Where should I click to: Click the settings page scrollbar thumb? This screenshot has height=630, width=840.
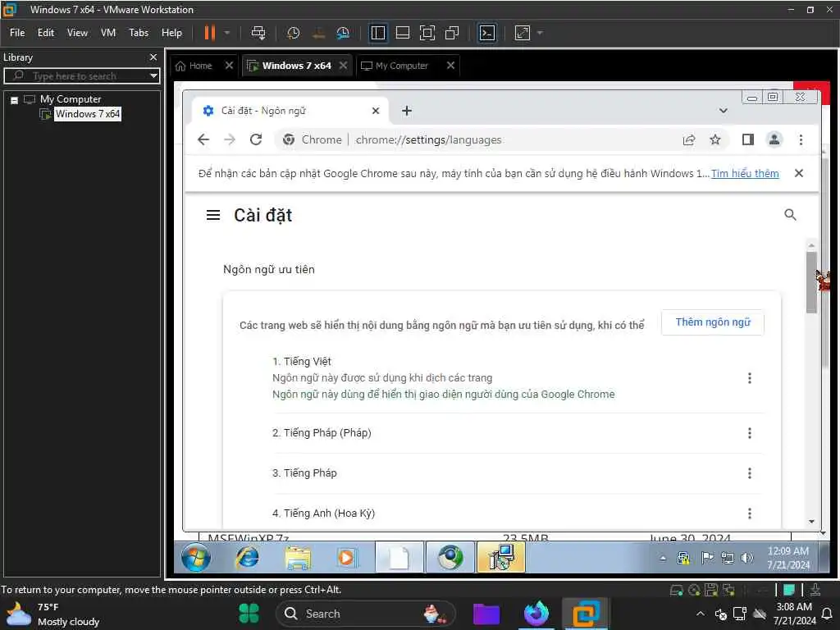811,282
